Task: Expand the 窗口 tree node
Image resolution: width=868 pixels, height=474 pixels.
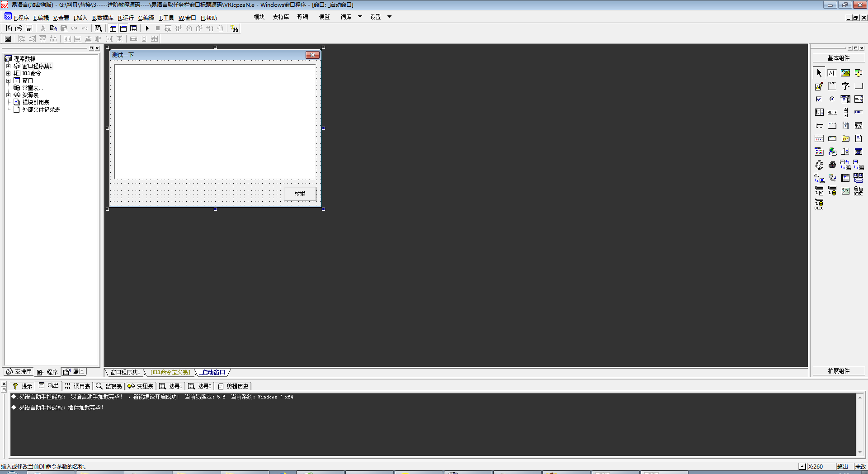Action: pos(8,81)
